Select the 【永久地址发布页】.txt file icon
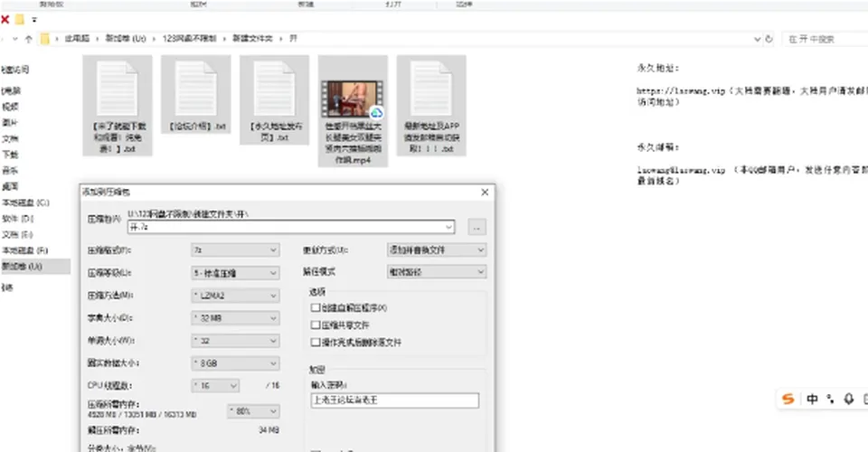Screen dimensions: 868x452 [x=274, y=89]
